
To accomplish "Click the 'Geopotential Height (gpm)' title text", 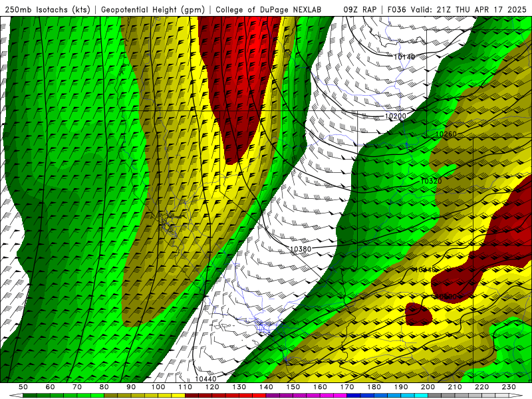I will [153, 9].
